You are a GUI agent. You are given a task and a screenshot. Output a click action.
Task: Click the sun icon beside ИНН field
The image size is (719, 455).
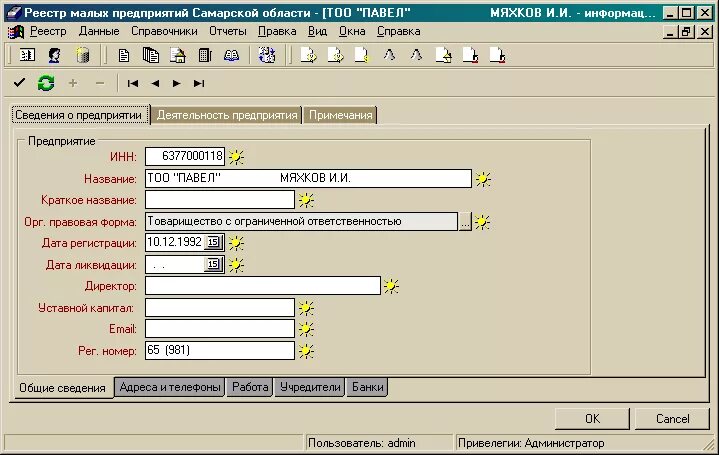point(236,157)
